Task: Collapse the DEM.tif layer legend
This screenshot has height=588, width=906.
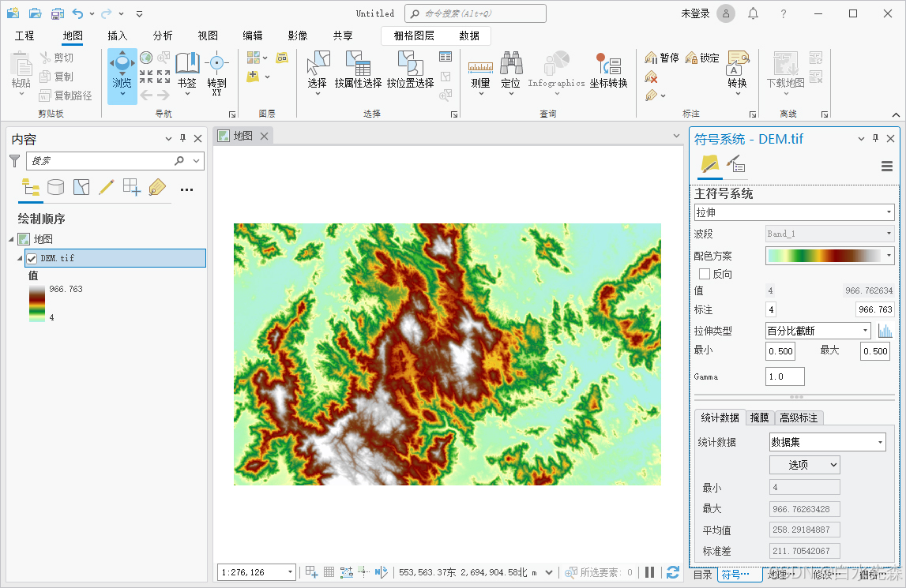Action: [20, 258]
